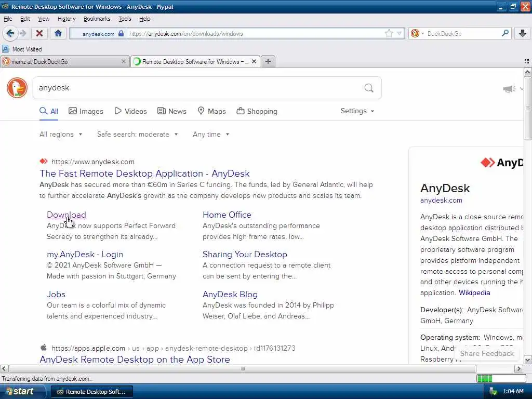Open the Edit menu

25,19
